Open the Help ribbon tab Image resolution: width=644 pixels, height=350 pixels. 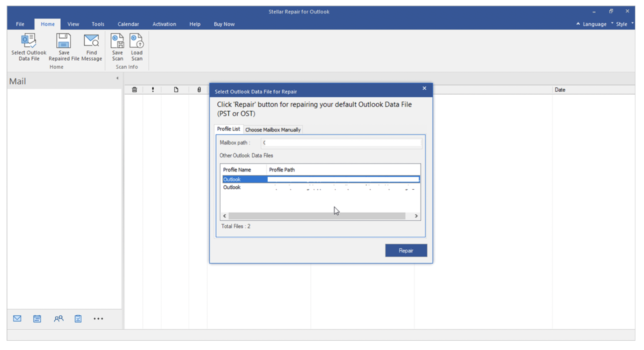click(x=195, y=24)
